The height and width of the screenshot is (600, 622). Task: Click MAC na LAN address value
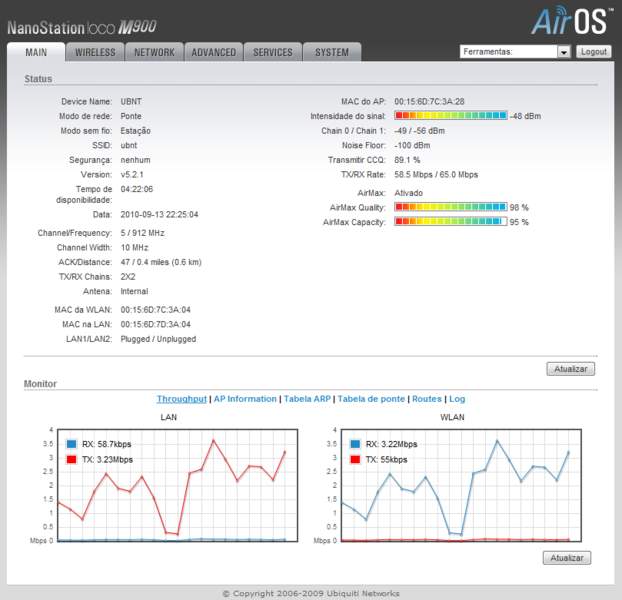pyautogui.click(x=156, y=324)
